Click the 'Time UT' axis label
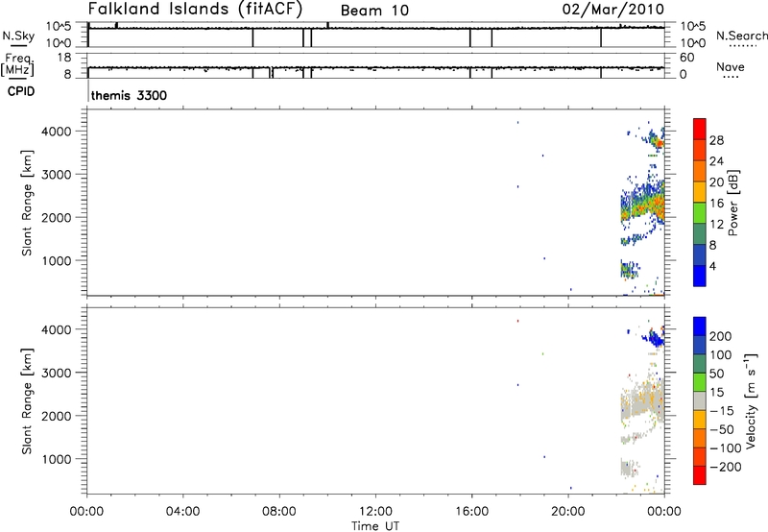 [375, 526]
